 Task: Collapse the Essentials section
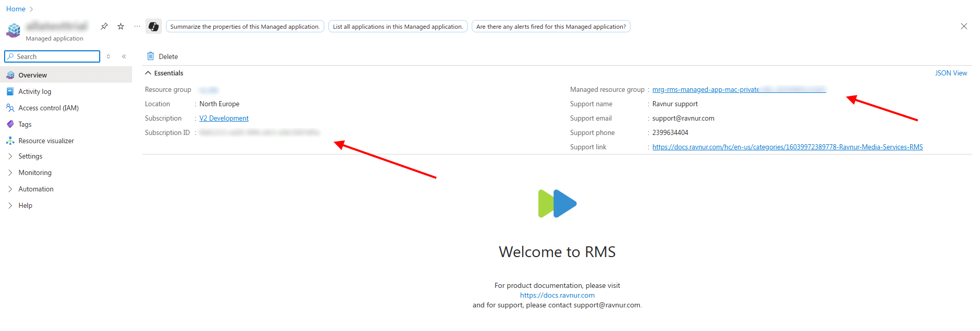coord(164,73)
